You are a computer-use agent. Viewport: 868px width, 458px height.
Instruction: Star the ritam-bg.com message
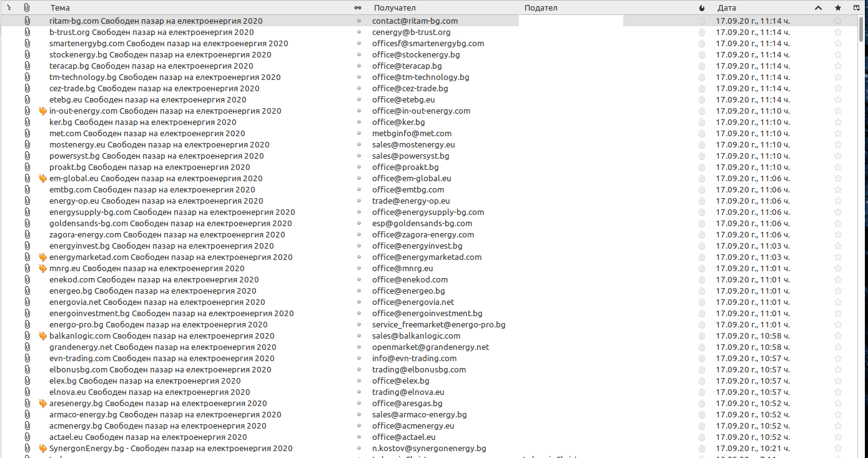pyautogui.click(x=838, y=21)
